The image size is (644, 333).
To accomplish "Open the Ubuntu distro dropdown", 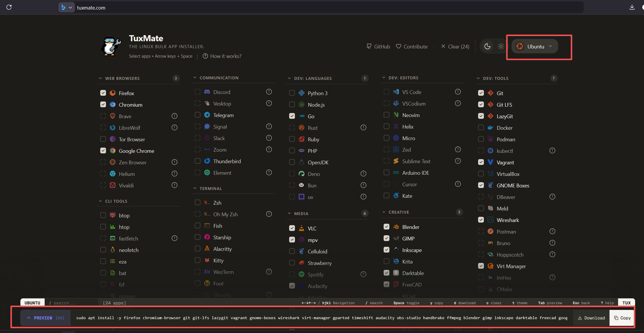I will click(x=535, y=46).
